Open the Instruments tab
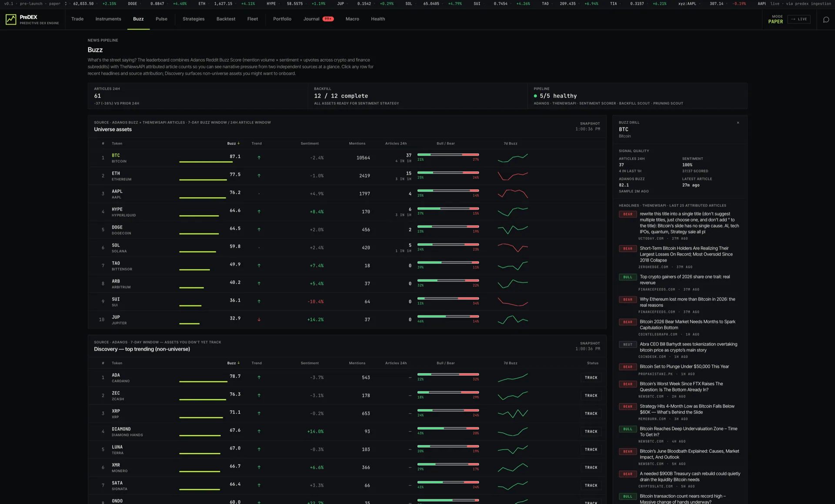835x504 pixels. click(x=108, y=19)
